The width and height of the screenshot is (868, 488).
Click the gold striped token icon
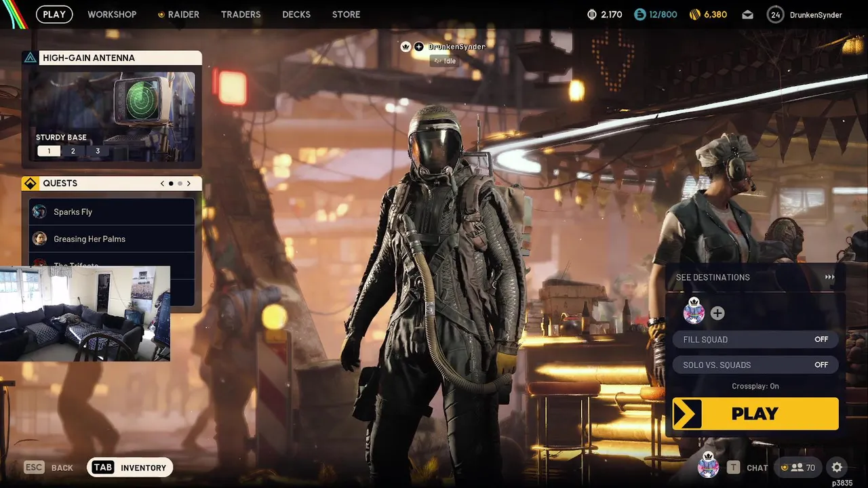(x=694, y=14)
